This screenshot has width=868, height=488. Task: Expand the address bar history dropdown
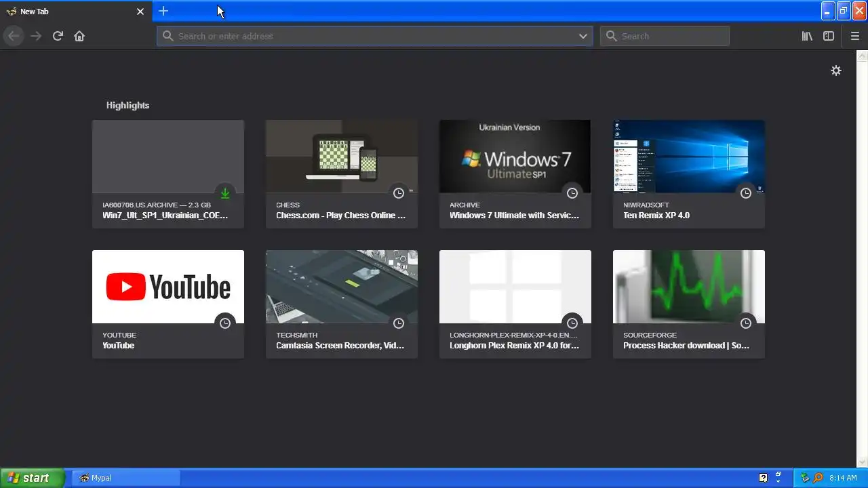[x=583, y=36]
